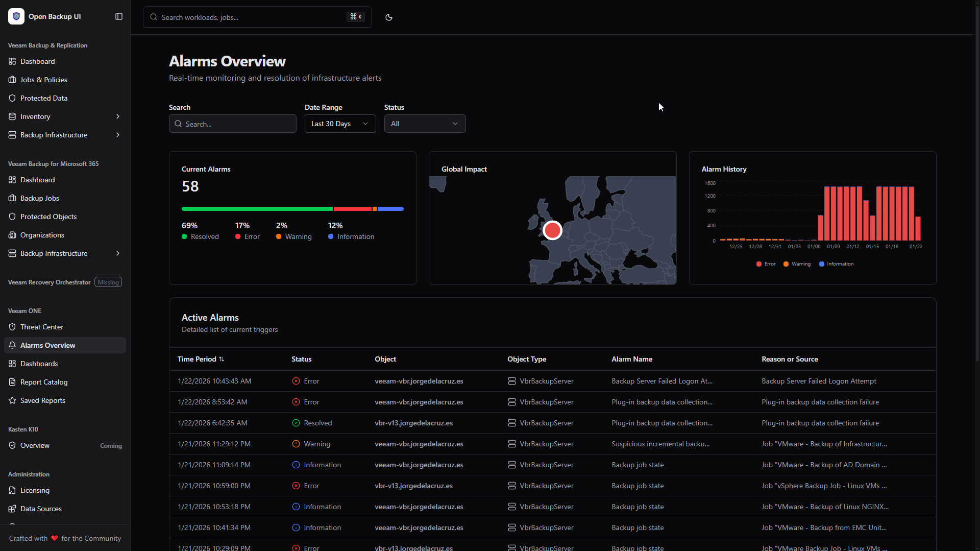Toggle dark mode with the moon icon
The image size is (980, 551).
pyautogui.click(x=388, y=17)
